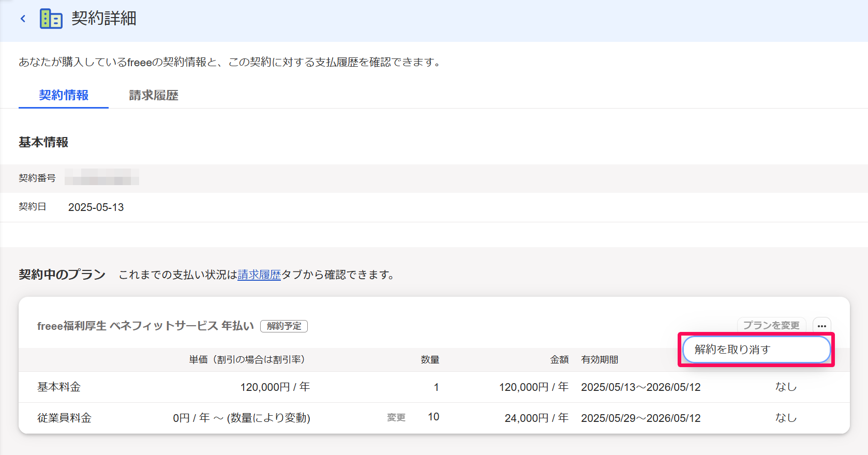Click the プランを変更 button
Screen dimensions: 868x455
[x=771, y=326]
